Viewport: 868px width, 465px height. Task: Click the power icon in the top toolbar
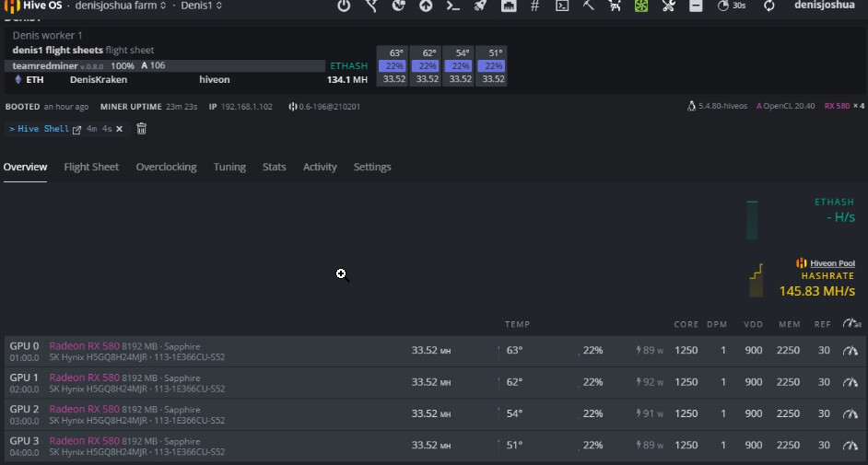point(344,6)
